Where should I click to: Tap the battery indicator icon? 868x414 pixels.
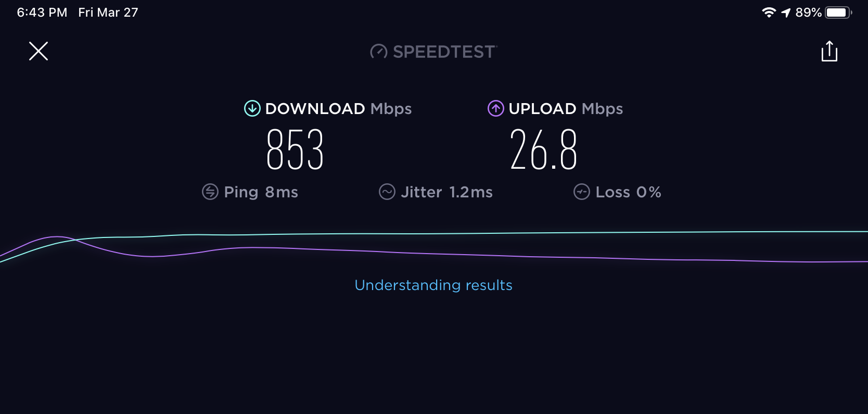point(838,12)
